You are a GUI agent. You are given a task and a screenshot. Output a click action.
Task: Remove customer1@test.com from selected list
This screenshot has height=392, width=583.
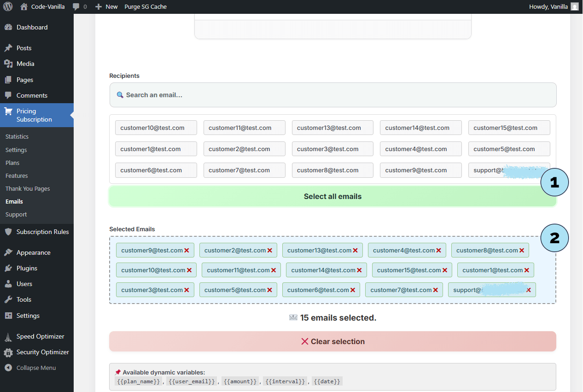click(x=527, y=270)
